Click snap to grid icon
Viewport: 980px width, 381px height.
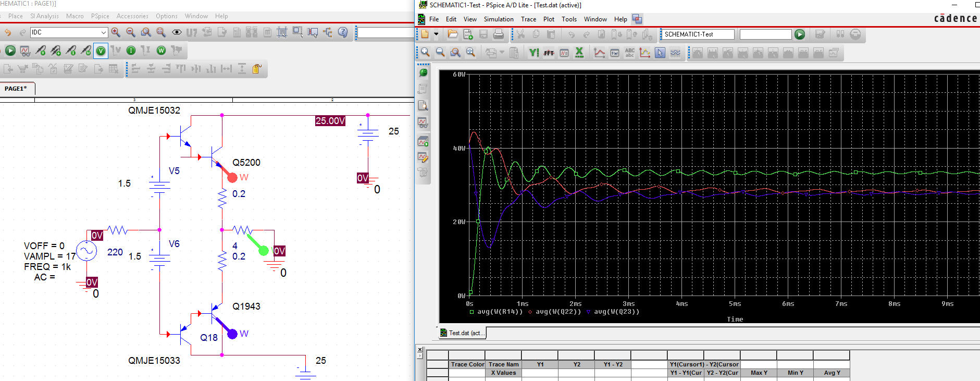click(282, 32)
